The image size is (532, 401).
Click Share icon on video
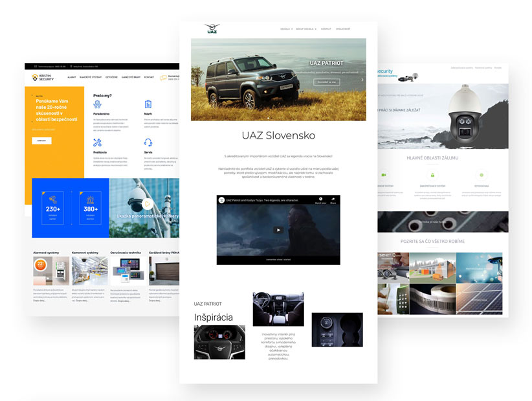[333, 200]
